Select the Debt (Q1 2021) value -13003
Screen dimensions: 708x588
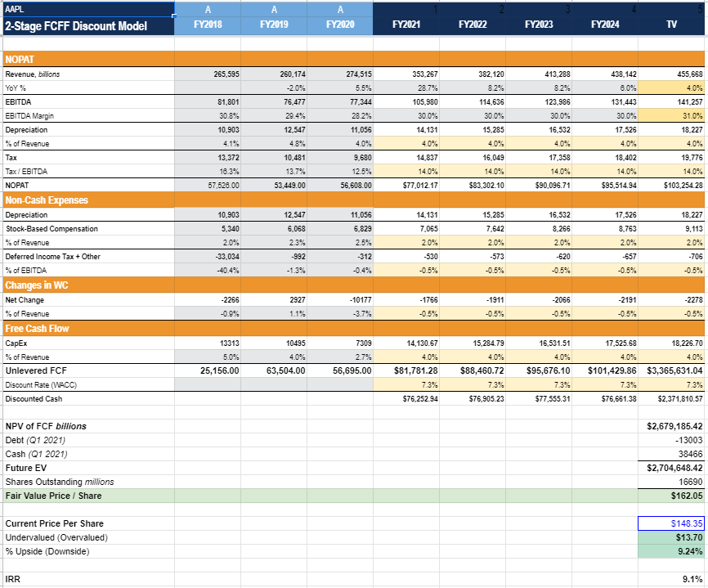(672, 440)
